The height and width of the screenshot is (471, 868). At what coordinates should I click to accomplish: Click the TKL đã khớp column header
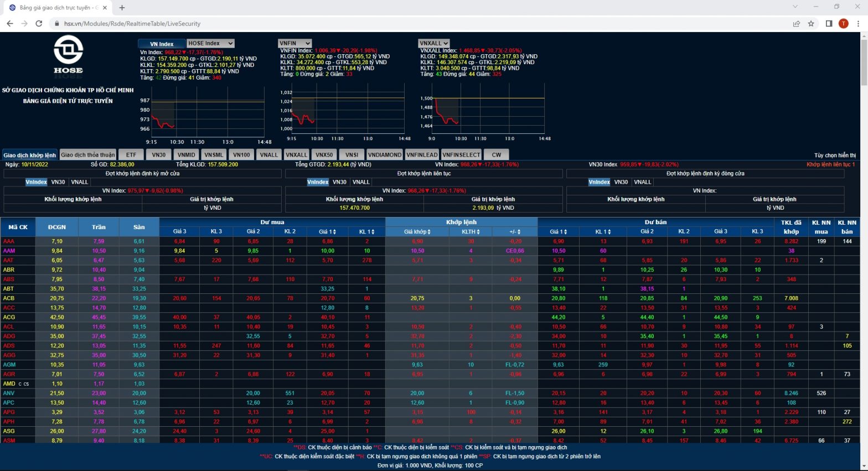(x=791, y=227)
